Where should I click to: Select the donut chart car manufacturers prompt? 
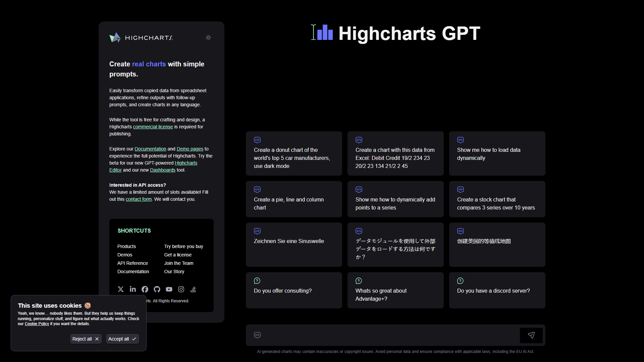[294, 154]
